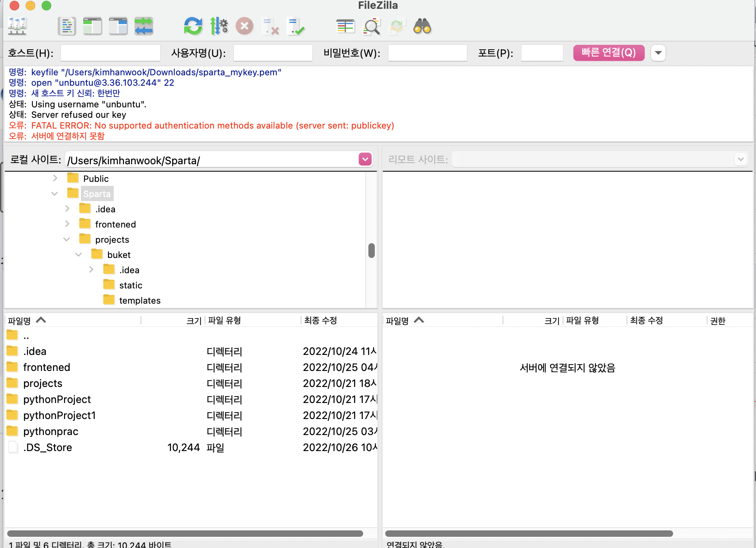The image size is (756, 548).
Task: Toggle processing of the transfer queue
Action: pos(219,26)
